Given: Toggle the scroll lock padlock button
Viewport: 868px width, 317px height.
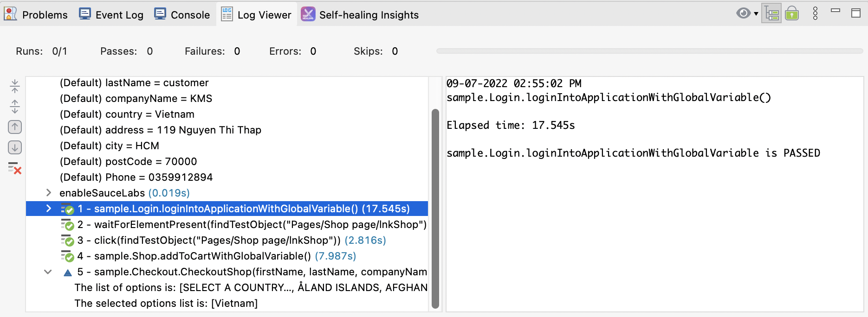Looking at the screenshot, I should tap(792, 13).
